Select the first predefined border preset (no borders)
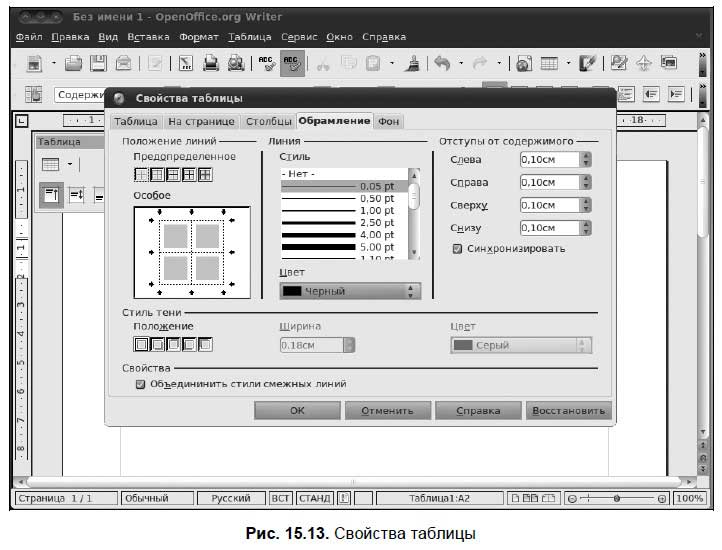 coord(141,175)
